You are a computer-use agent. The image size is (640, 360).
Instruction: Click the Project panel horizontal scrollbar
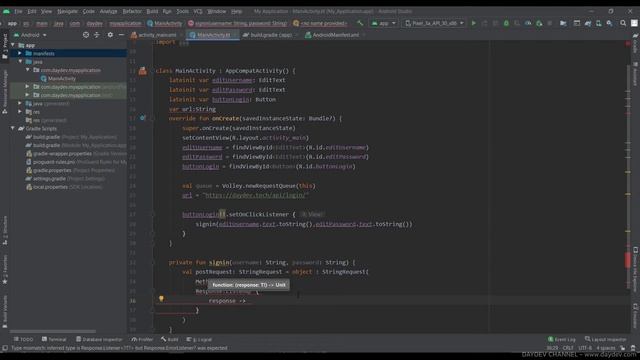[53, 331]
